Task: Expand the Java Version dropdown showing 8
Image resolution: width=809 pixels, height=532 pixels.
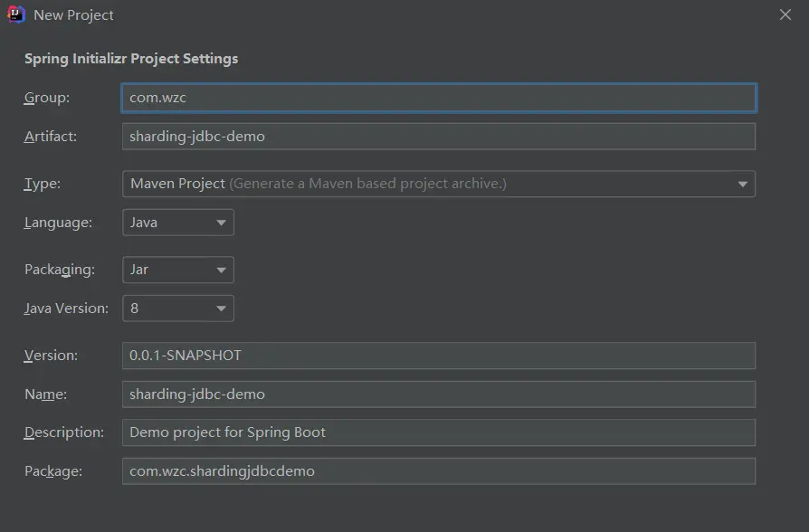Action: (178, 309)
